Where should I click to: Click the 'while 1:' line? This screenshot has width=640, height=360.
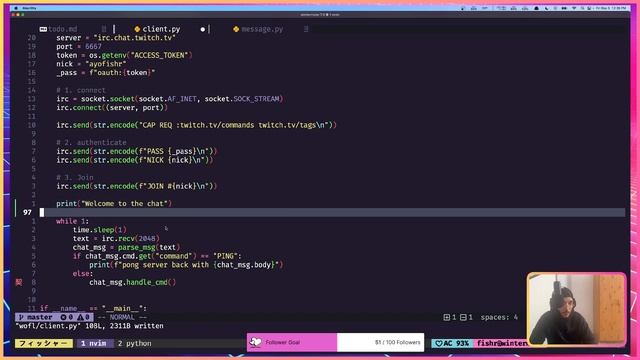click(72, 221)
